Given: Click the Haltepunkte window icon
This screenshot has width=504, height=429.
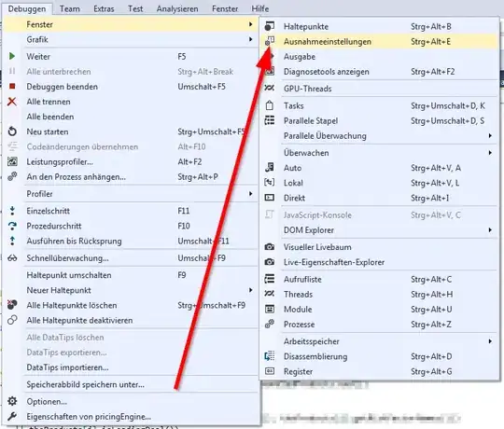Looking at the screenshot, I should 270,26.
